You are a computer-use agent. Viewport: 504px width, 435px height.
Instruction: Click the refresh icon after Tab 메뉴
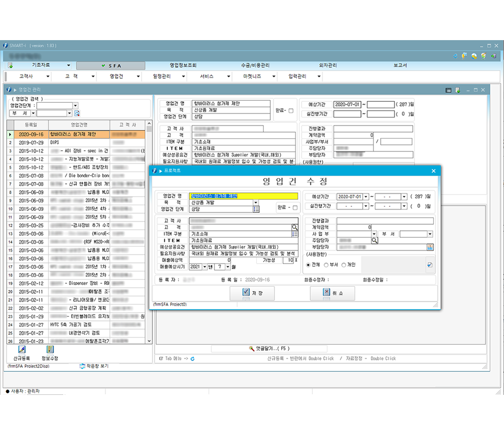[x=193, y=359]
